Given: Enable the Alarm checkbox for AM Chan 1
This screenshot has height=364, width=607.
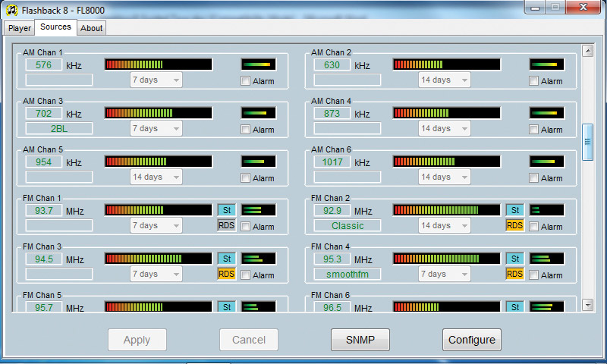Looking at the screenshot, I should point(245,81).
